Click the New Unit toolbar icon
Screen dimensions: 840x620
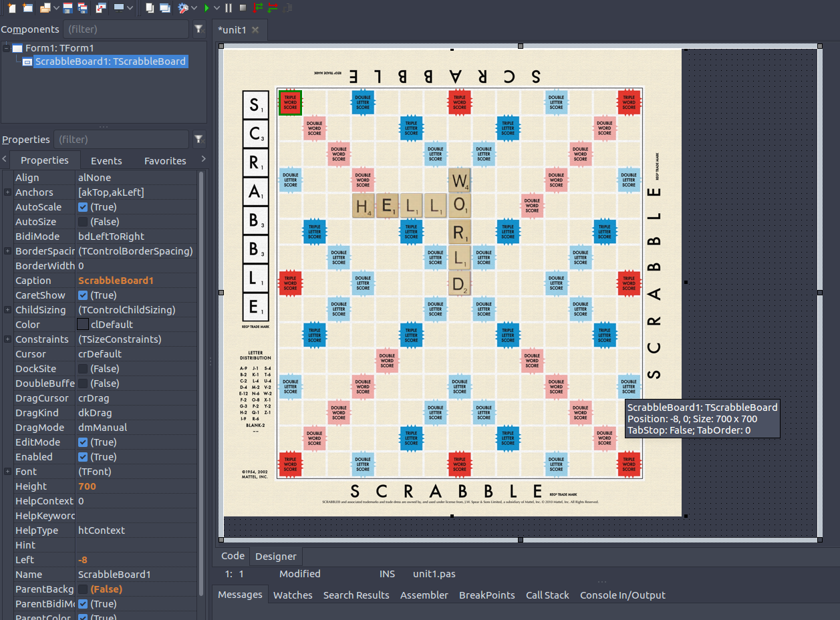click(x=11, y=8)
